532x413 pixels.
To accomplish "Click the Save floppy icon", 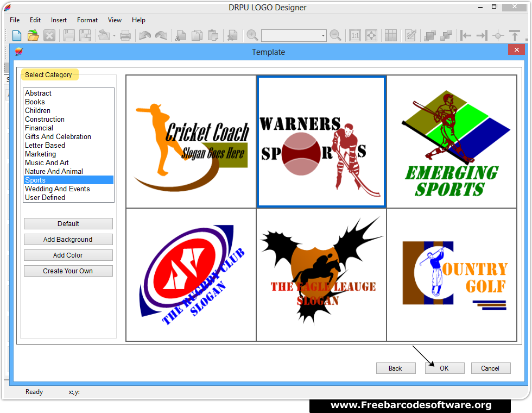I will click(69, 35).
